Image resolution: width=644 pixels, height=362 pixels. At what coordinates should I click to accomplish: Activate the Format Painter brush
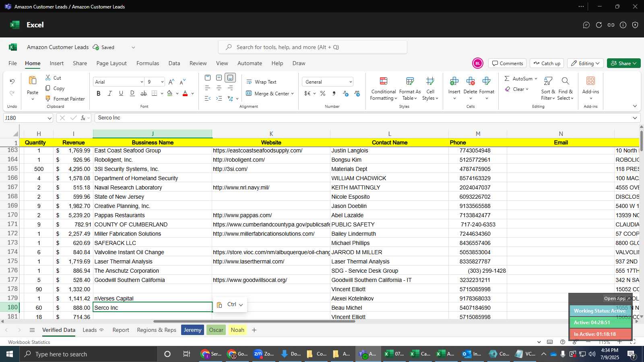tap(48, 99)
